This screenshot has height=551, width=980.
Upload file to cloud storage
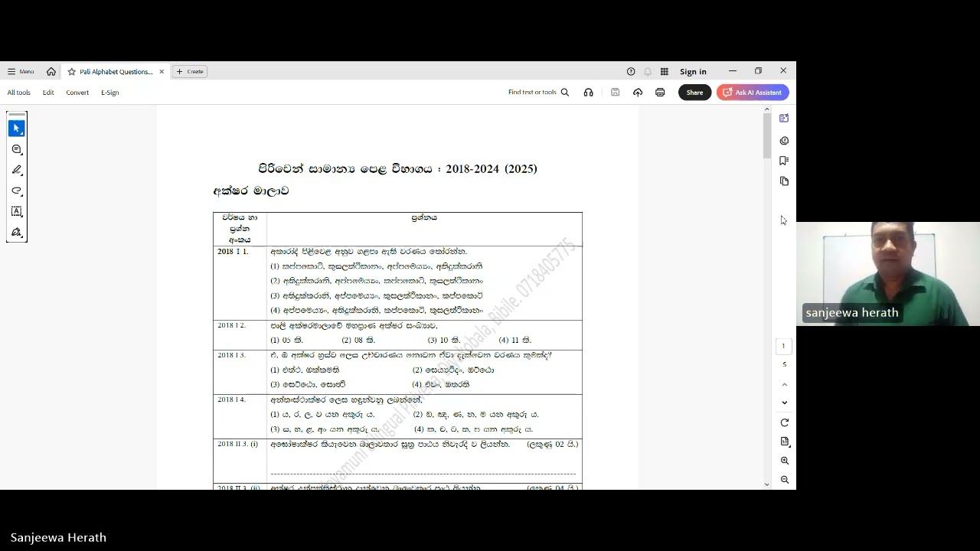coord(638,93)
